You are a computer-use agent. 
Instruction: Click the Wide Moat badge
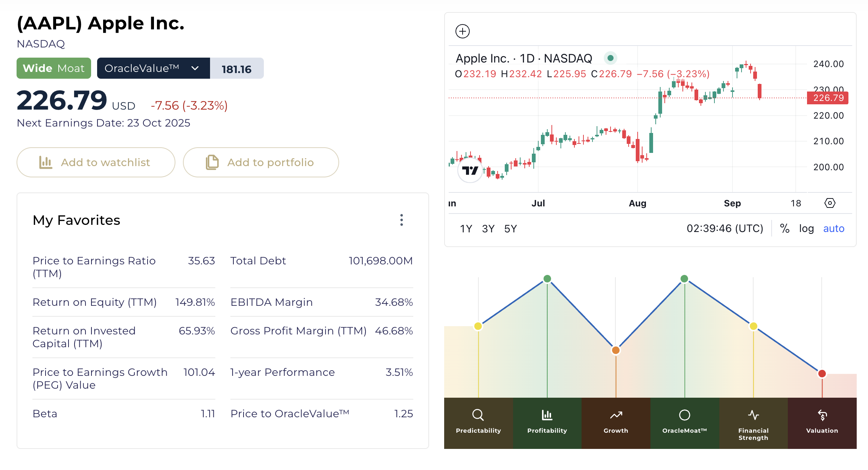(54, 68)
